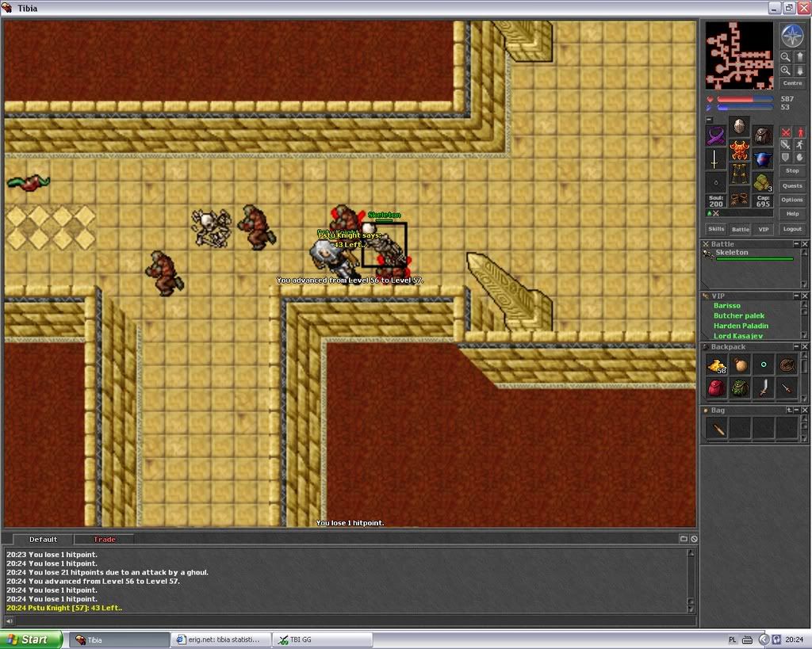
Task: Click the Stop button
Action: click(x=792, y=171)
